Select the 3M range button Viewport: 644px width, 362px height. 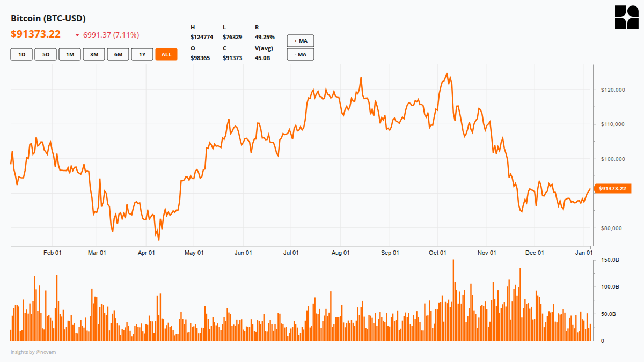94,54
